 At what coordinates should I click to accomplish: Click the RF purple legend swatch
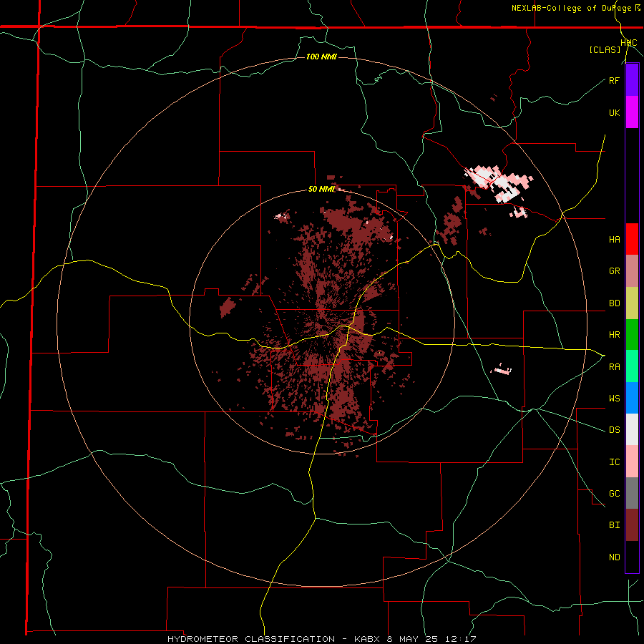[x=632, y=80]
